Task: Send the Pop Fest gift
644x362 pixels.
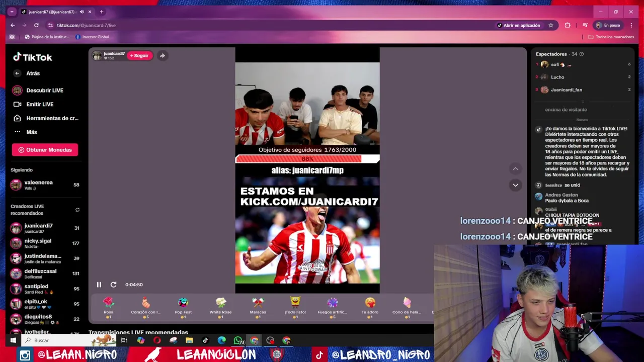Action: 183,308
